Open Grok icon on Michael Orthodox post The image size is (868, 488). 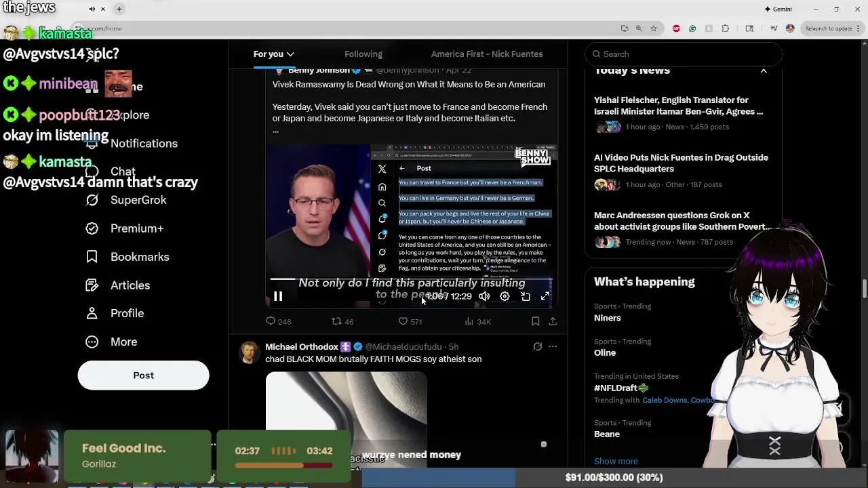(537, 347)
